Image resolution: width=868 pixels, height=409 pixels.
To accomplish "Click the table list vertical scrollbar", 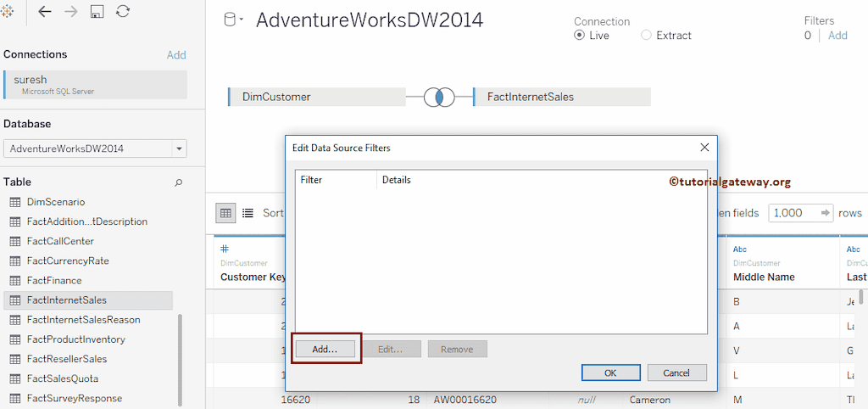I will pyautogui.click(x=179, y=361).
